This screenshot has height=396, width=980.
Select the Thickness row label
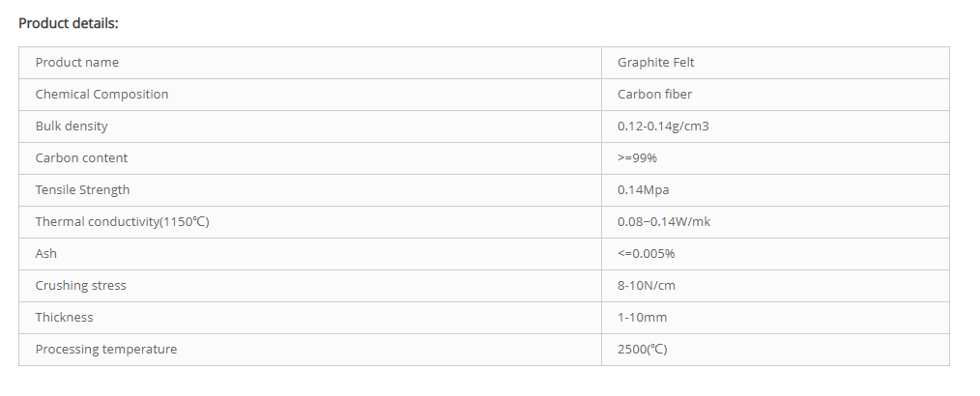click(64, 318)
